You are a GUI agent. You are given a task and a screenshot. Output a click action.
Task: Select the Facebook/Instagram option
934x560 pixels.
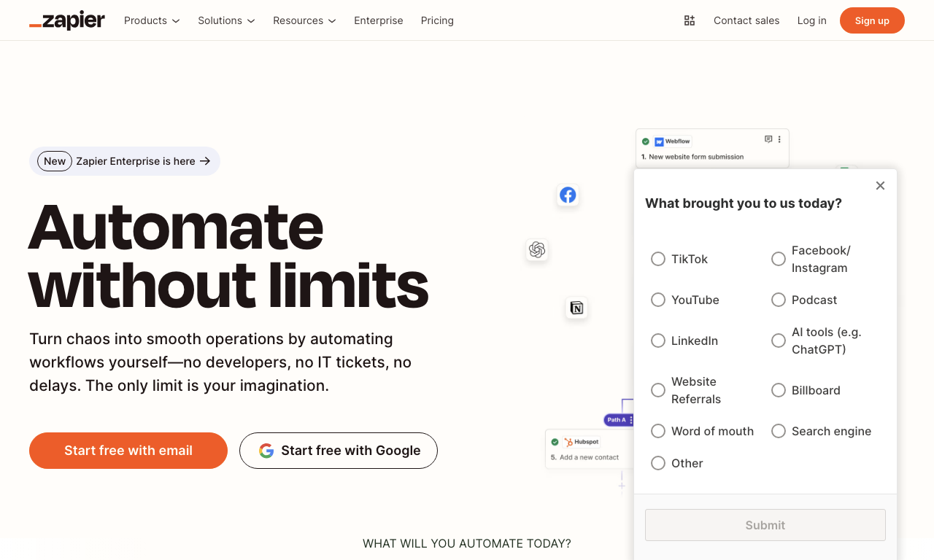click(x=779, y=259)
